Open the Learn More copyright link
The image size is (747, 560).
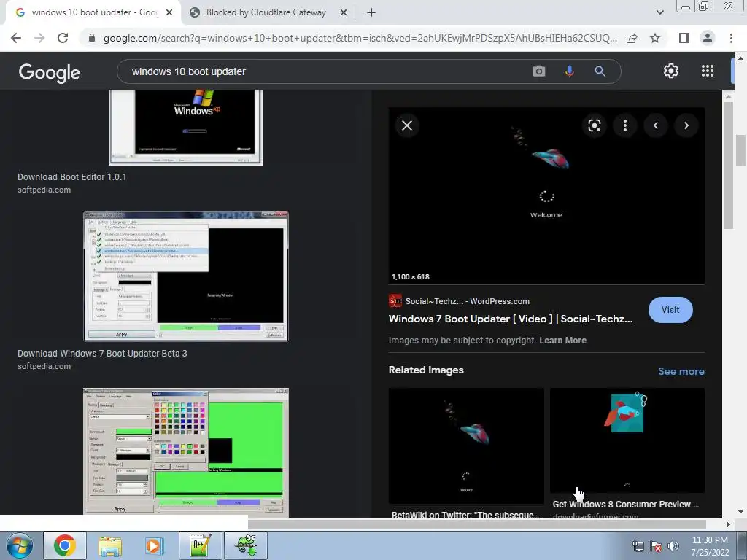point(562,341)
